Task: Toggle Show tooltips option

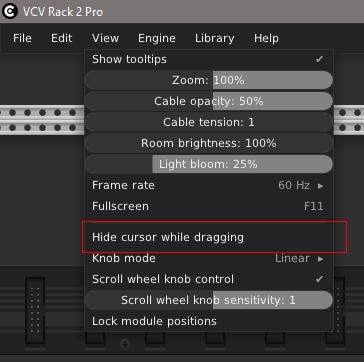Action: coord(209,59)
